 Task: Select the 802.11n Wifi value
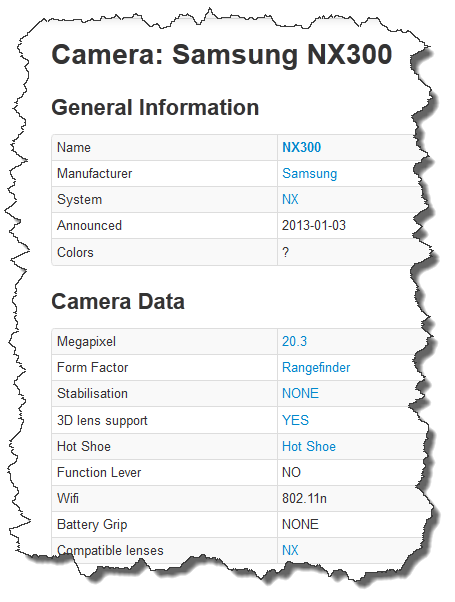pos(304,498)
